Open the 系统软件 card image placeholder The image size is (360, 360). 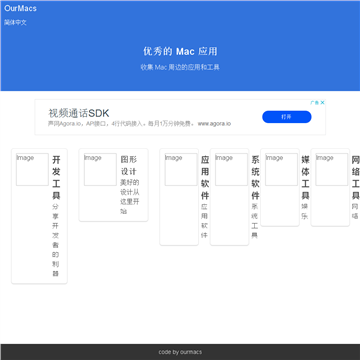point(231,169)
